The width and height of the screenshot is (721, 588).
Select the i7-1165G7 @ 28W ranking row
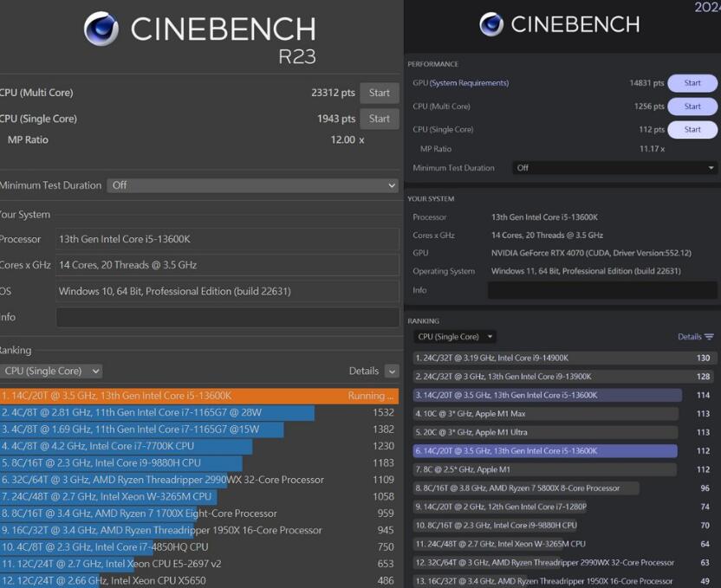[199, 412]
